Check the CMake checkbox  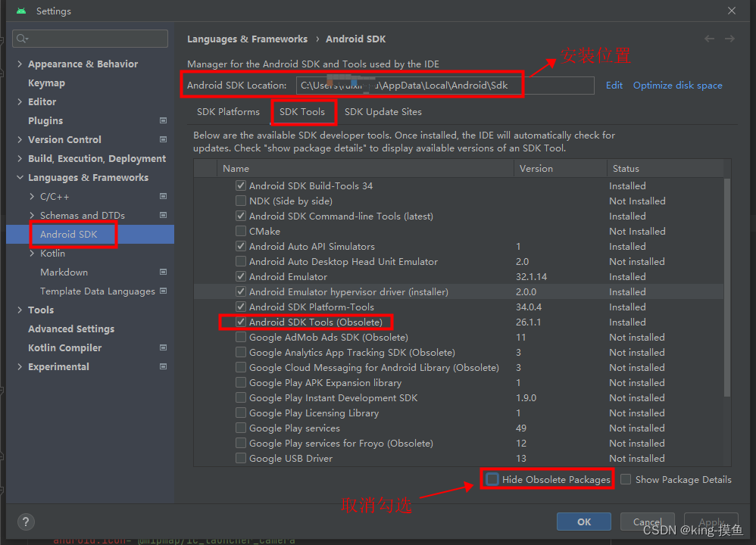(x=241, y=231)
